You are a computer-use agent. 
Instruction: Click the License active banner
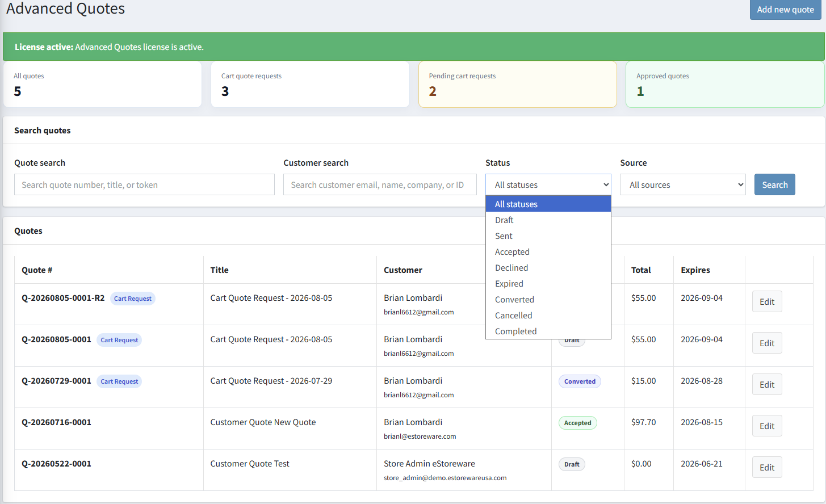tap(414, 47)
